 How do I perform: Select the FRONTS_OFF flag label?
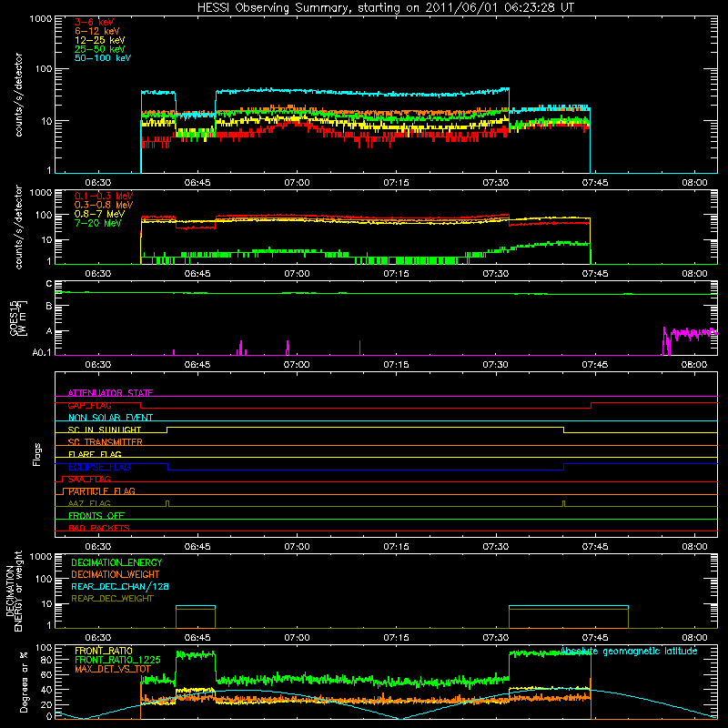pyautogui.click(x=96, y=515)
